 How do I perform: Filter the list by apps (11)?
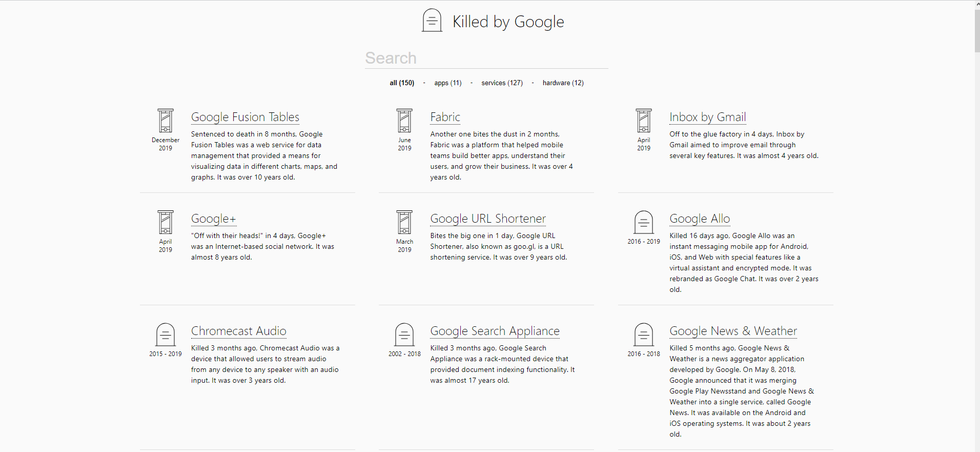448,83
